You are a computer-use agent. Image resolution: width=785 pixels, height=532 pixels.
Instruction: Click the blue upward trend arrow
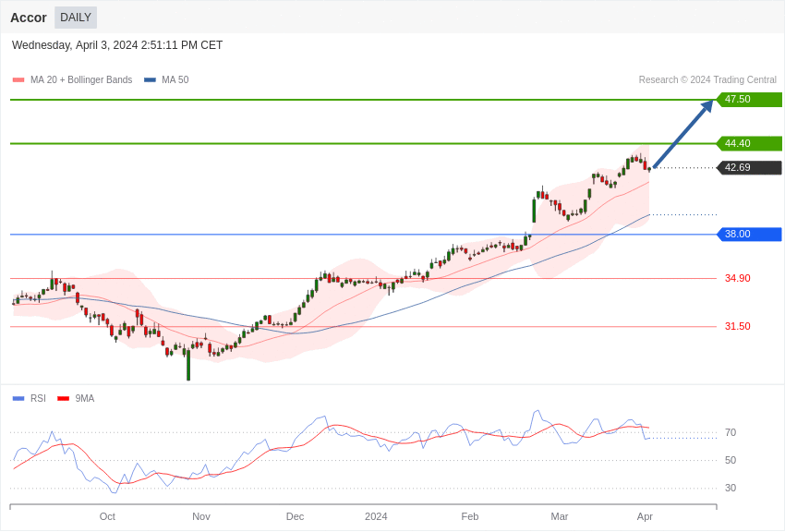[x=682, y=135]
